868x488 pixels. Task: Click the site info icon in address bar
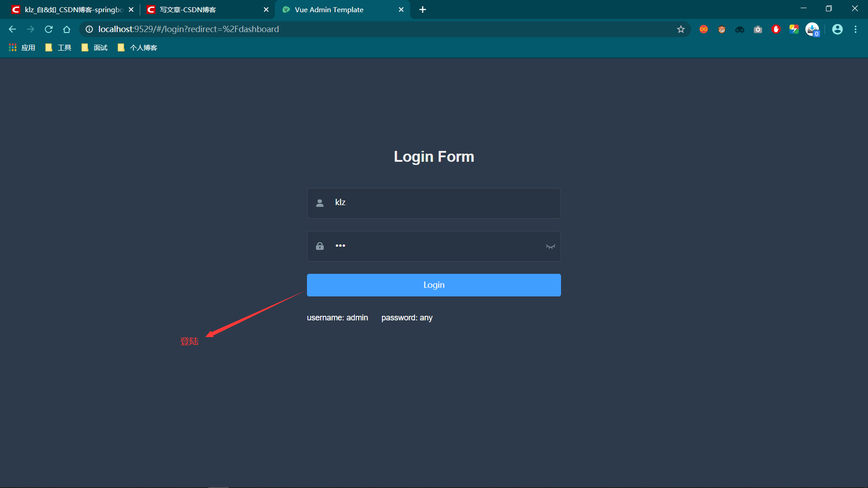pyautogui.click(x=89, y=29)
